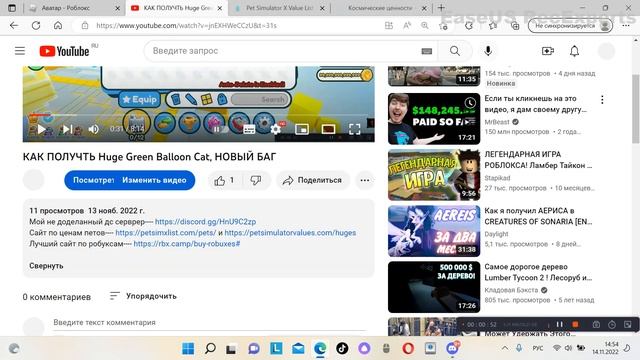Open video player settings gear
This screenshot has width=640, height=360.
coord(276,129)
